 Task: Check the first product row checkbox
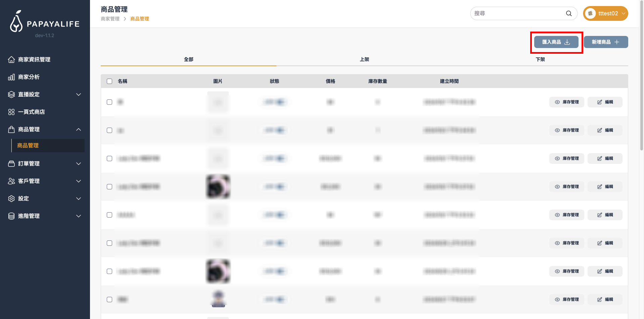click(109, 102)
